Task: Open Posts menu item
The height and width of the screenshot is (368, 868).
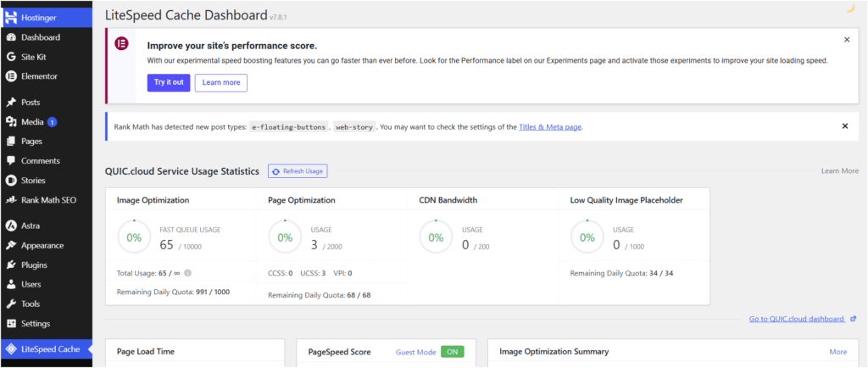Action: (x=47, y=103)
